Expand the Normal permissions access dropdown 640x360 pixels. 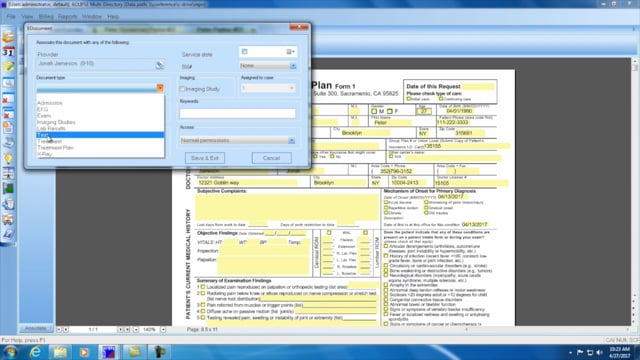point(291,140)
